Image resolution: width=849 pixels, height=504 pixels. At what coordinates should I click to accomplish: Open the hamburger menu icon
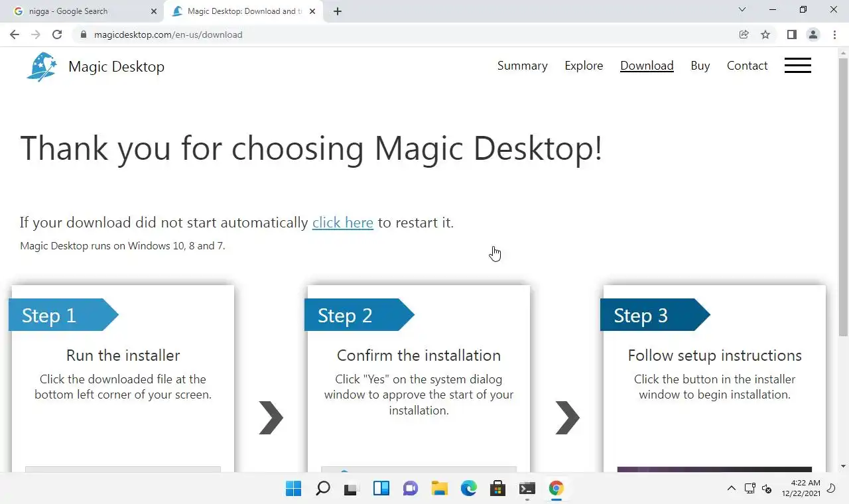(797, 65)
